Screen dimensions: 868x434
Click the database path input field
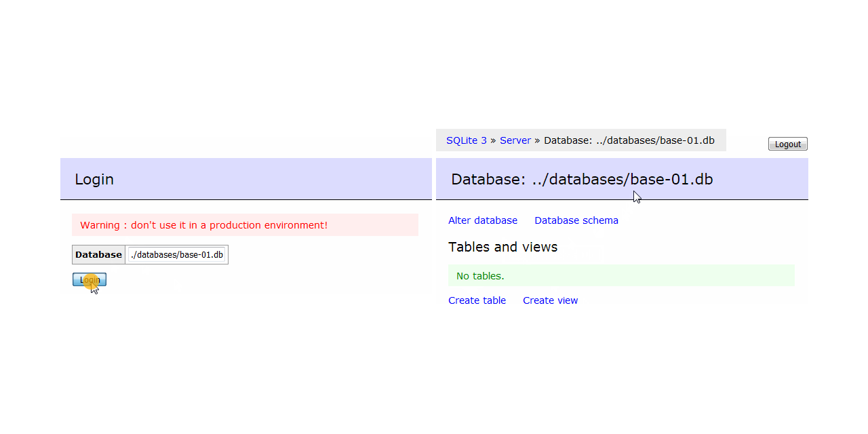(x=176, y=255)
